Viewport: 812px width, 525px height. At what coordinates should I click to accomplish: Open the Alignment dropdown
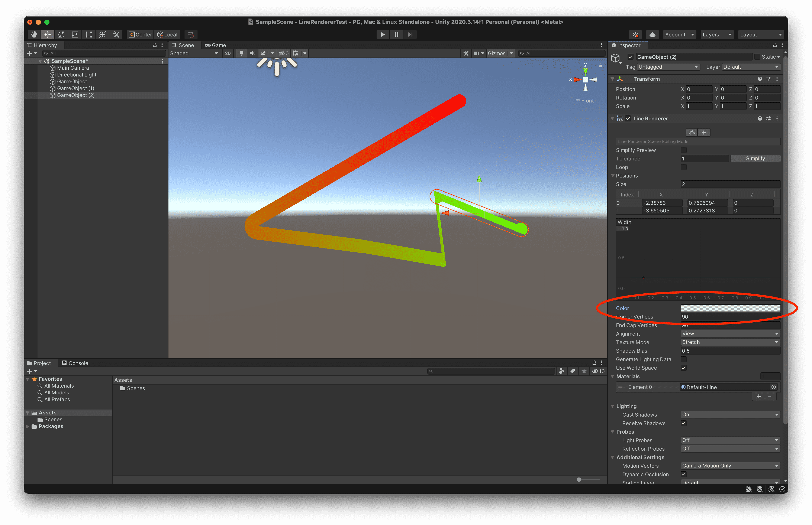pos(730,334)
